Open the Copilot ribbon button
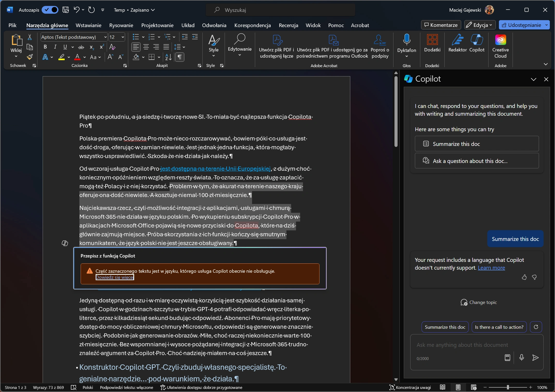The image size is (555, 392). coord(477,43)
